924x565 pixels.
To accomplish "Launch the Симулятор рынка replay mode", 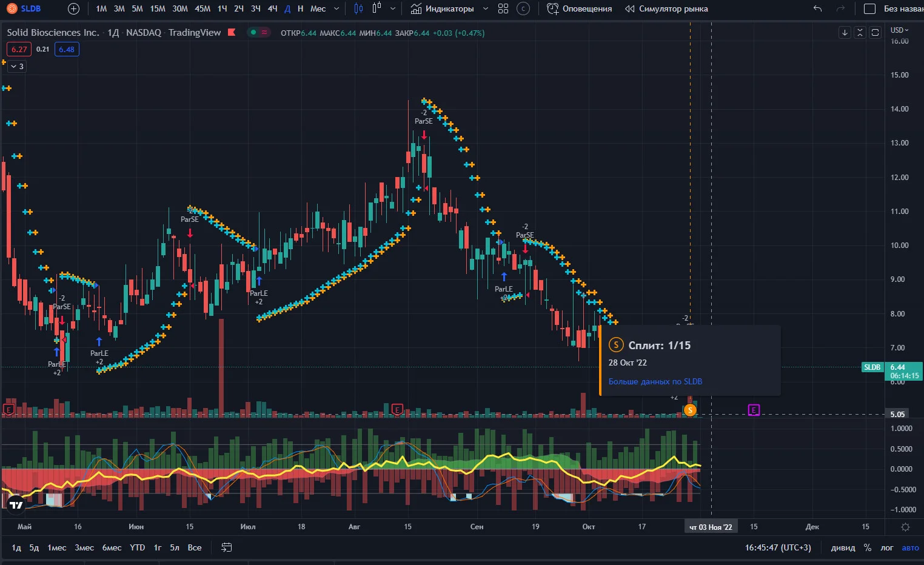I will point(666,8).
